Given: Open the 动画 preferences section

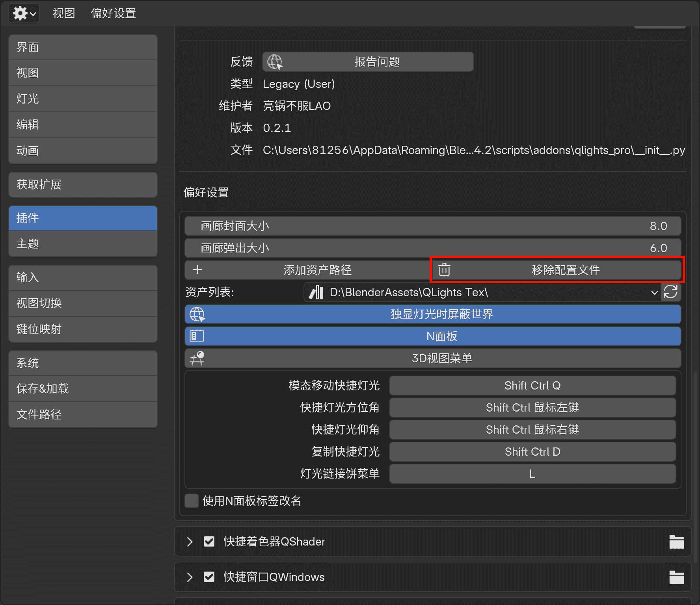Looking at the screenshot, I should [x=83, y=151].
